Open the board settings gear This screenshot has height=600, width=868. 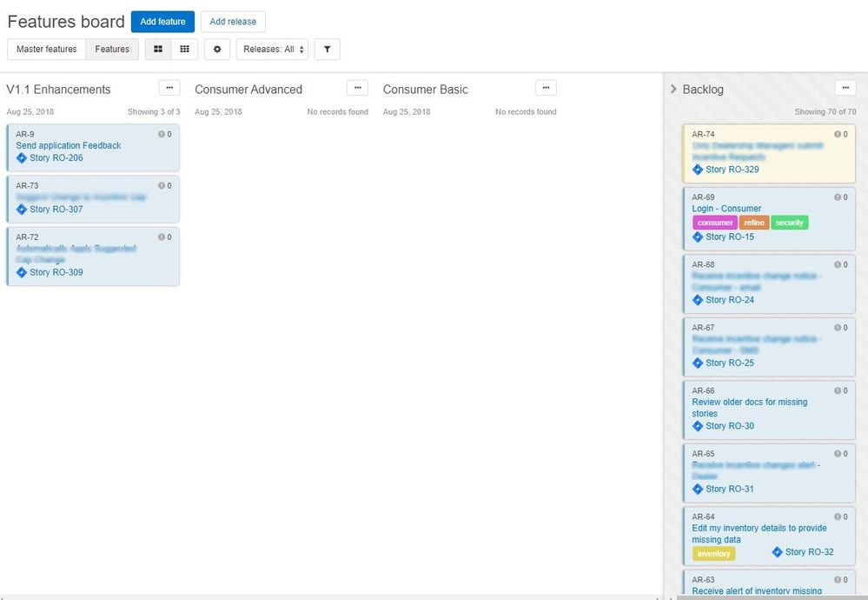pyautogui.click(x=216, y=49)
